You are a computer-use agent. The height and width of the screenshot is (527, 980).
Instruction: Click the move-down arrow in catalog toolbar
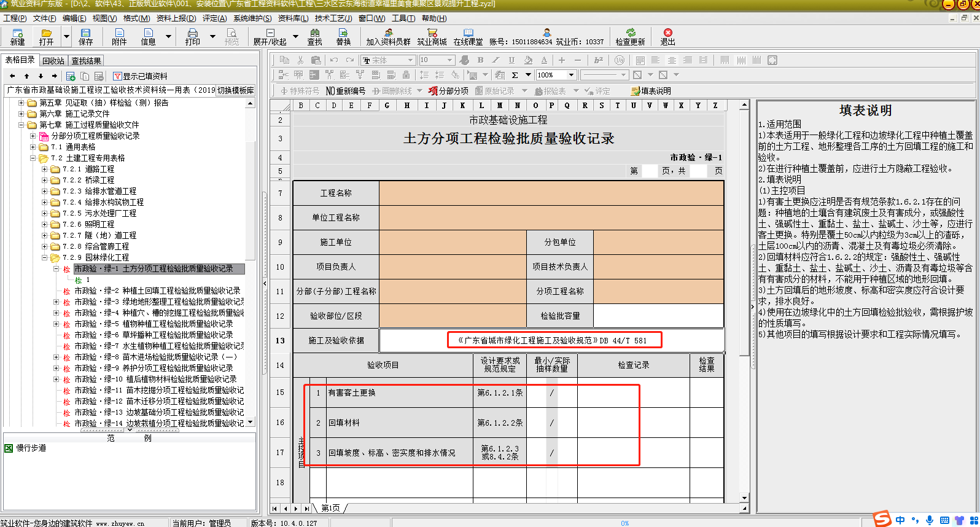coord(41,76)
